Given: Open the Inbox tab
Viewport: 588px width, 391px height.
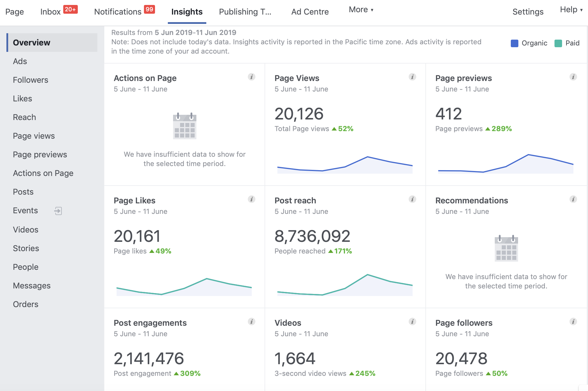Looking at the screenshot, I should coord(50,12).
